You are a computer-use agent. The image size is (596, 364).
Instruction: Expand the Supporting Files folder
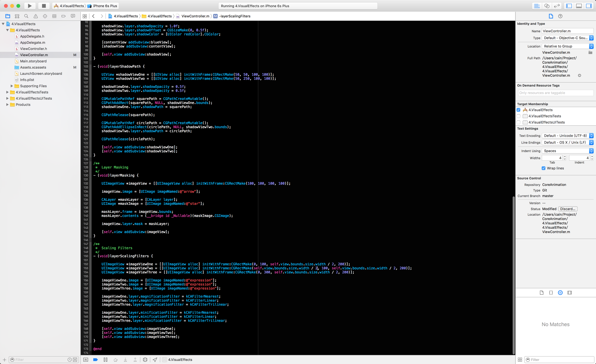(12, 86)
